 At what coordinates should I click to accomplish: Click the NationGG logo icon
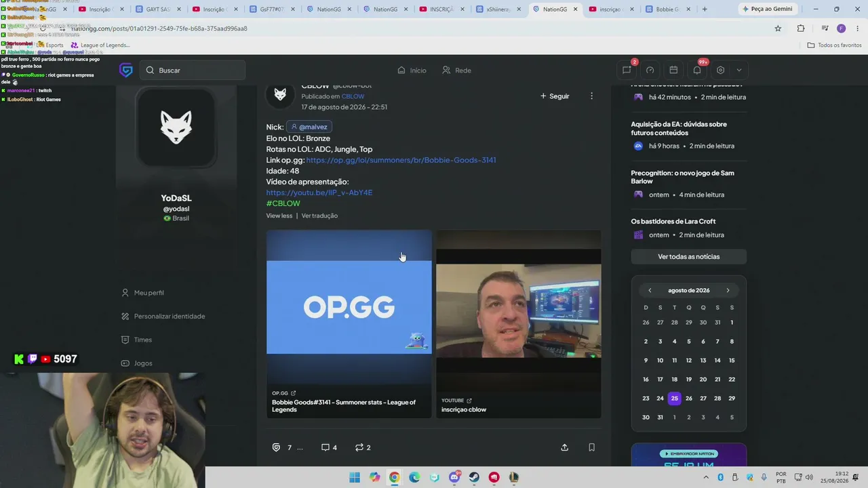[x=125, y=70]
